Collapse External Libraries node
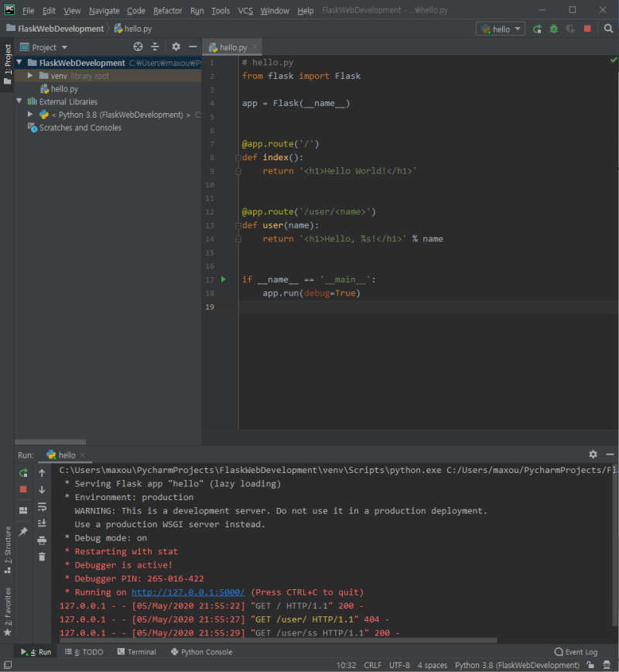Screen dimensions: 619x672 tap(19, 101)
